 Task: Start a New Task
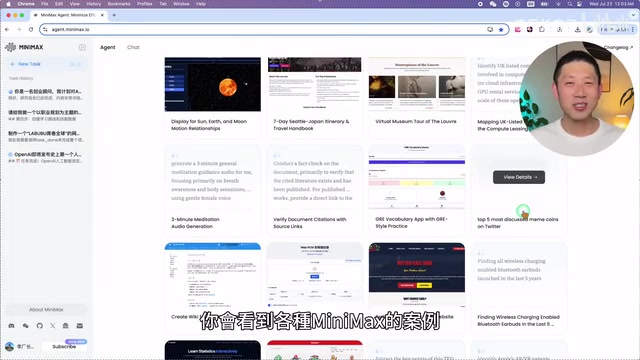point(46,64)
